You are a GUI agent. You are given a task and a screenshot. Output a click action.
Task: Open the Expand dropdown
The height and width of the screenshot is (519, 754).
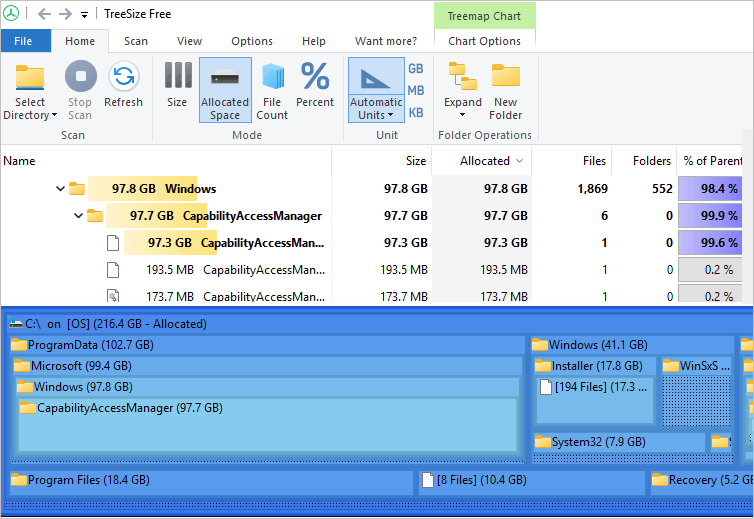(463, 90)
